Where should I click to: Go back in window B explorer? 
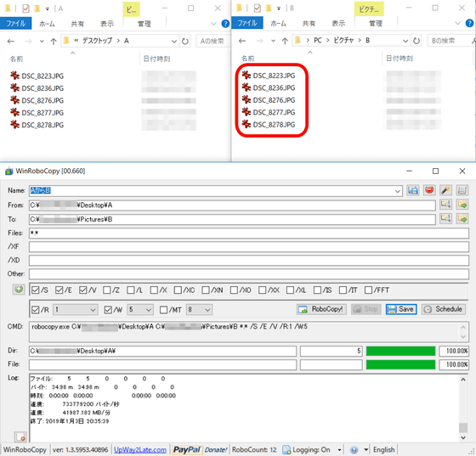coord(242,41)
